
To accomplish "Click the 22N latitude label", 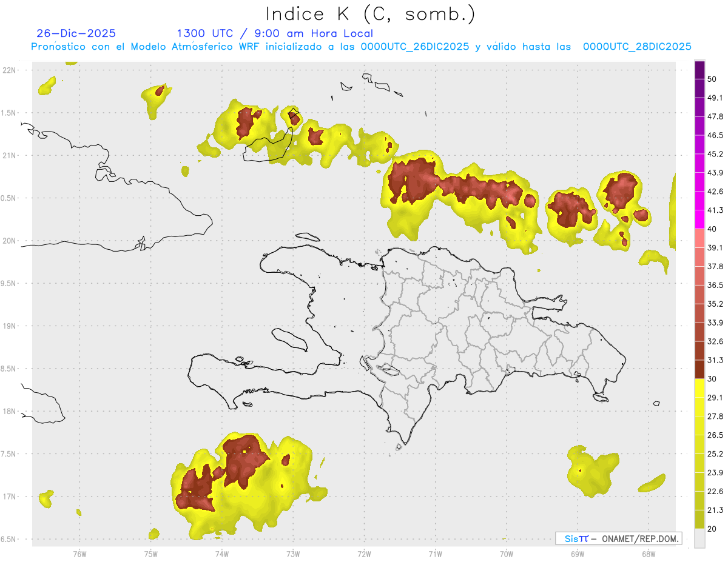I will click(x=9, y=70).
